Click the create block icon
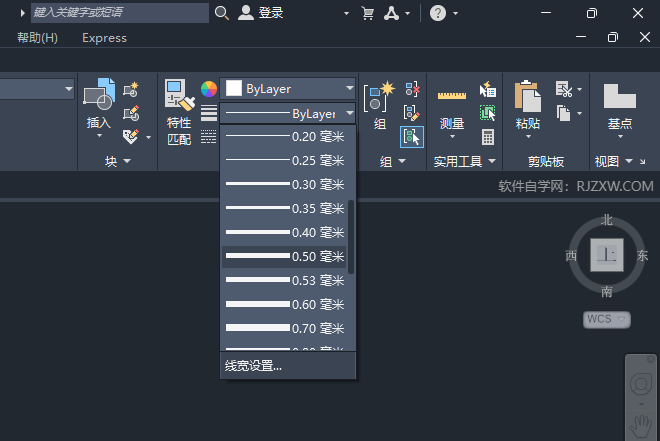The height and width of the screenshot is (441, 660). click(131, 90)
